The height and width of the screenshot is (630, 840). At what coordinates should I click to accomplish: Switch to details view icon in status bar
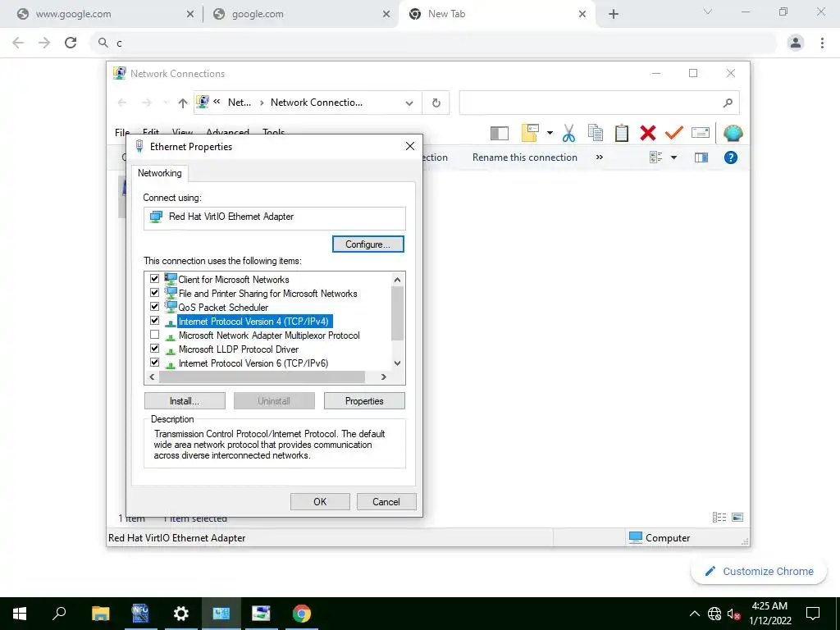(719, 517)
